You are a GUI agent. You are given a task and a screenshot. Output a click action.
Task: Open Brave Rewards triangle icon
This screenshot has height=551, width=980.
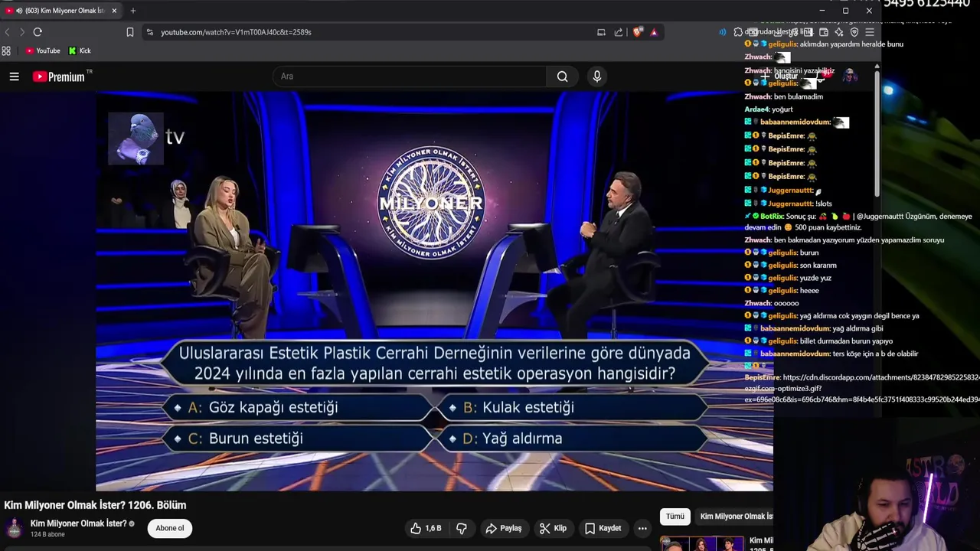click(654, 32)
